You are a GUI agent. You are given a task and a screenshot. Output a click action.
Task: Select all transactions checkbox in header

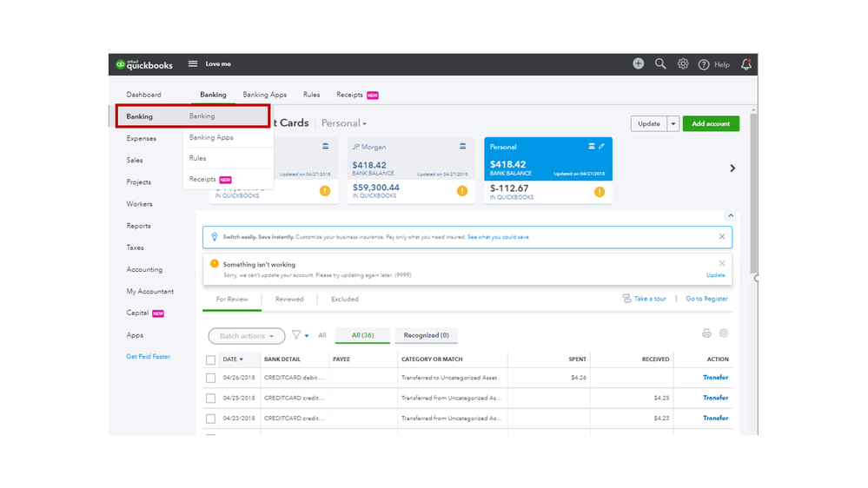point(210,360)
